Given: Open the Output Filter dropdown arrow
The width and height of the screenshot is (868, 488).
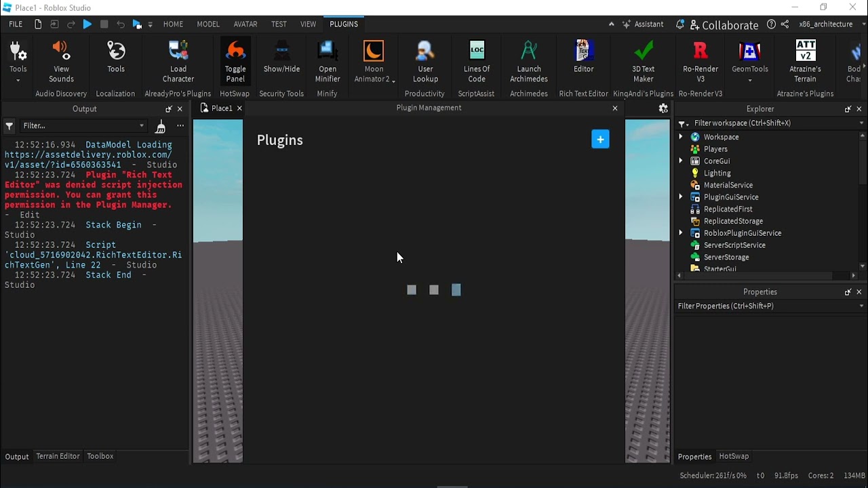Looking at the screenshot, I should (141, 125).
